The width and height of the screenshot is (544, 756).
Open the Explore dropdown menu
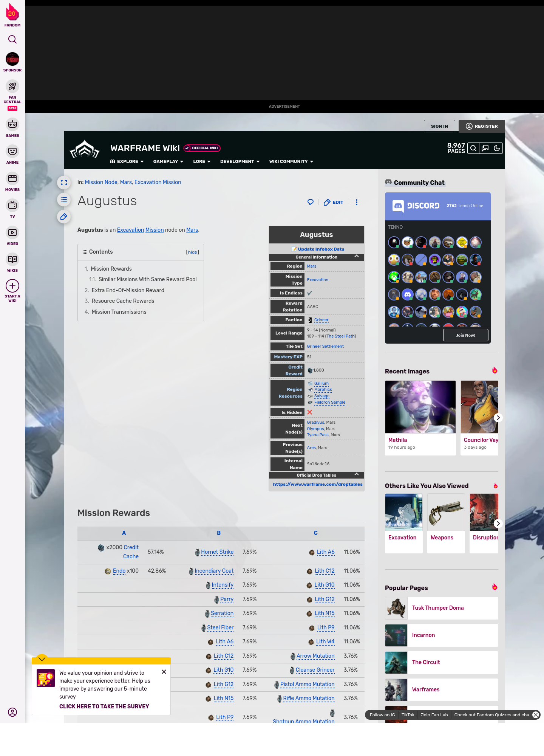[127, 161]
